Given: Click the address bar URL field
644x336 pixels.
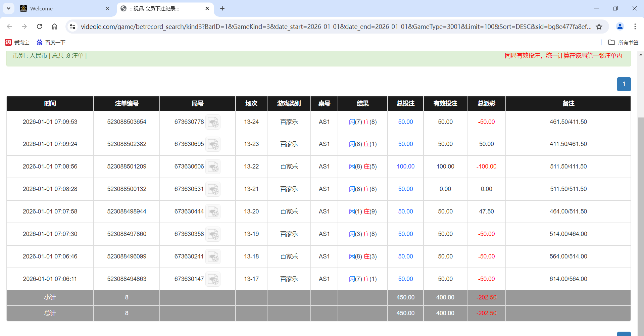Looking at the screenshot, I should coord(336,27).
